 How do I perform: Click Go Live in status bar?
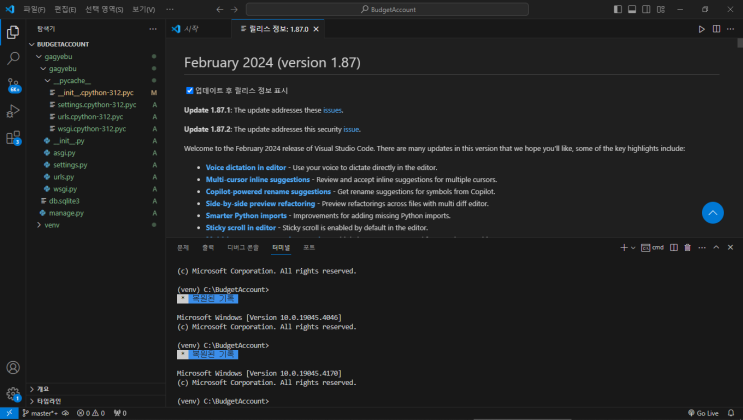point(703,413)
